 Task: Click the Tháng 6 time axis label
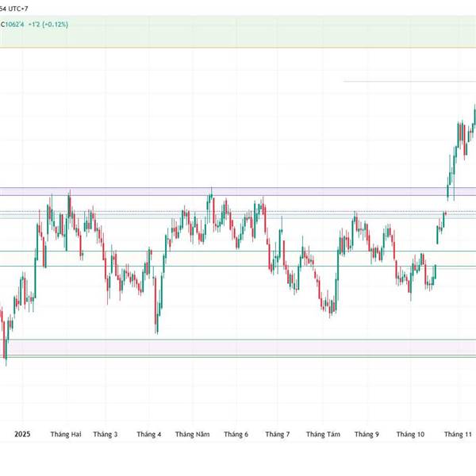tap(236, 434)
